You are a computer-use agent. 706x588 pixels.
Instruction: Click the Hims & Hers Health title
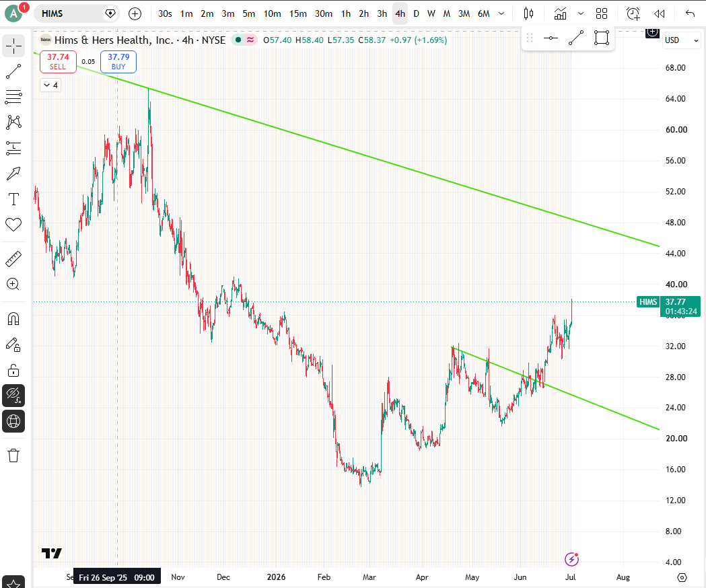coord(114,40)
